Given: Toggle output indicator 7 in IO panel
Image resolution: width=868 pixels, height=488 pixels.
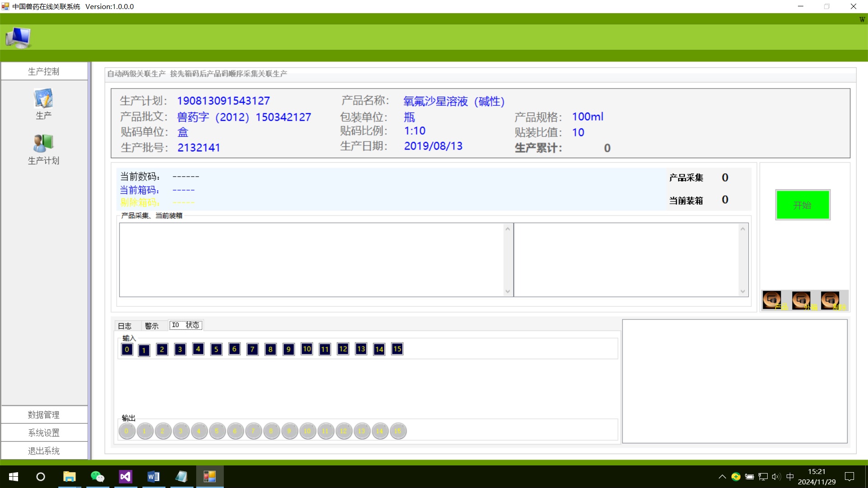Looking at the screenshot, I should 253,431.
